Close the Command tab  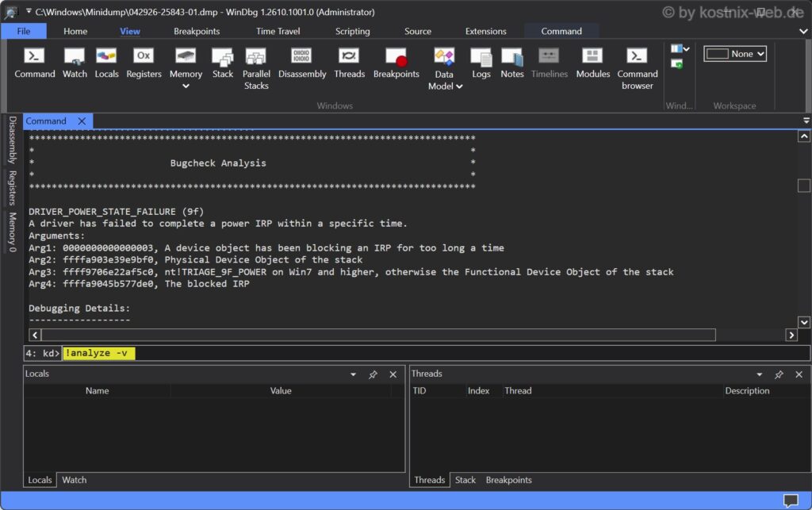click(x=82, y=121)
